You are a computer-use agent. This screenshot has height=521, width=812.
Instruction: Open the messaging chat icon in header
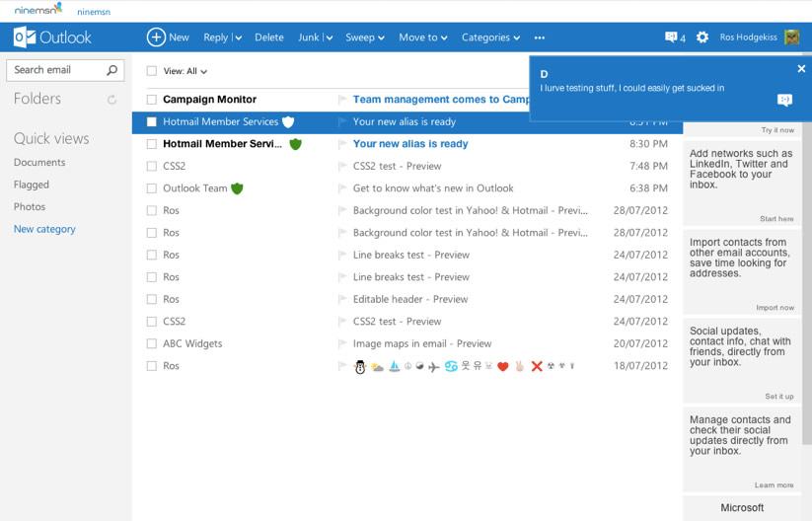pyautogui.click(x=672, y=37)
